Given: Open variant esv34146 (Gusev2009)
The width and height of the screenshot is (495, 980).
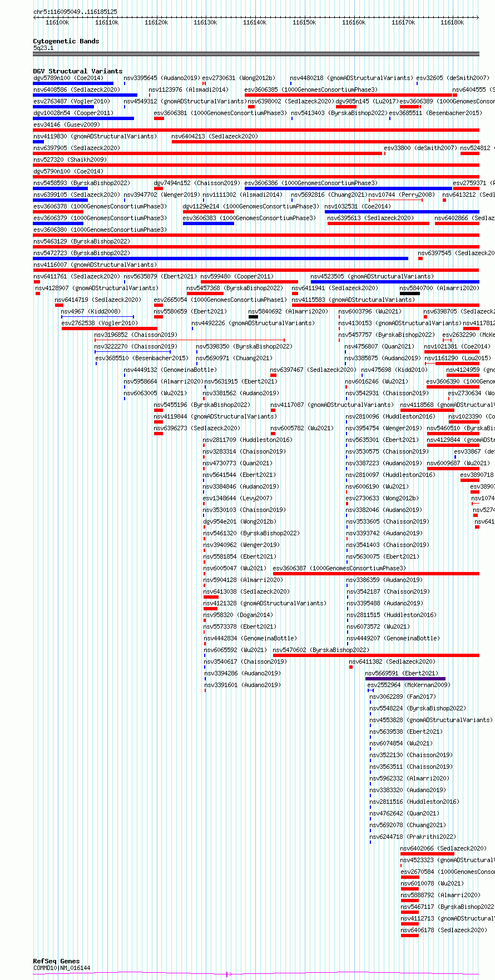Looking at the screenshot, I should click(x=67, y=125).
